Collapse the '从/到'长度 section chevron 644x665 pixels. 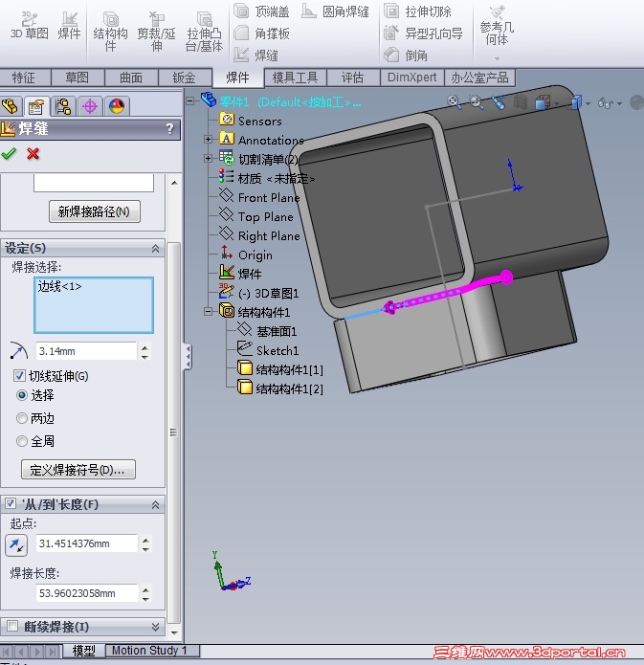(x=155, y=504)
